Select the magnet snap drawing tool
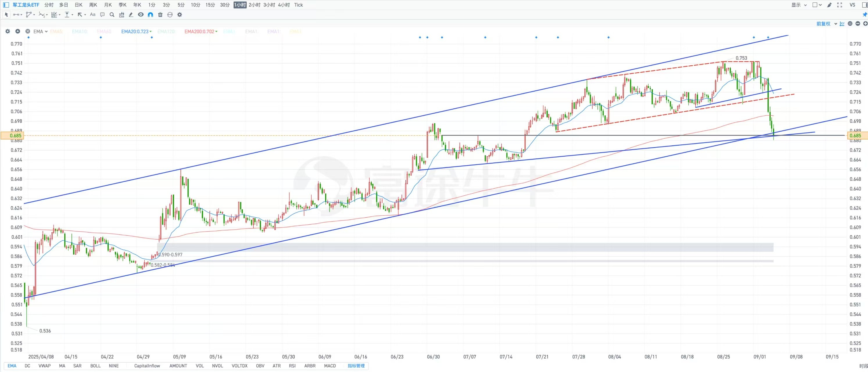Screen dimensions: 868x372 coord(151,15)
